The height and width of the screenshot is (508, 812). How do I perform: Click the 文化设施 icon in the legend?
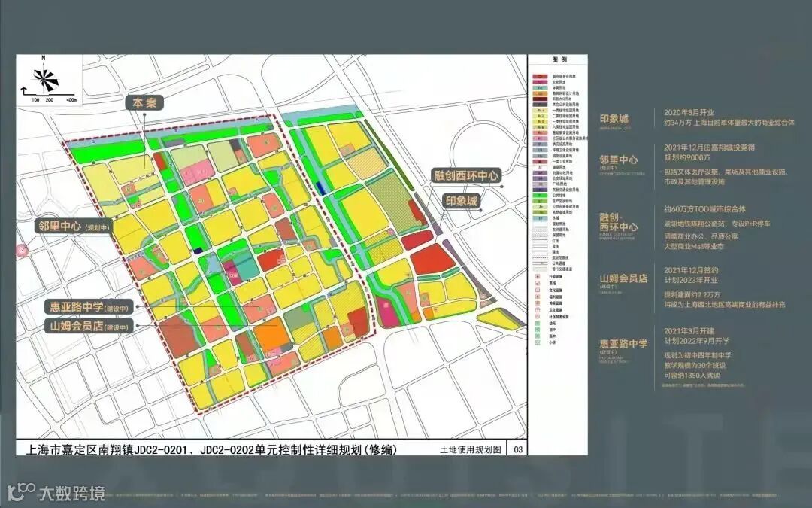tap(538, 290)
